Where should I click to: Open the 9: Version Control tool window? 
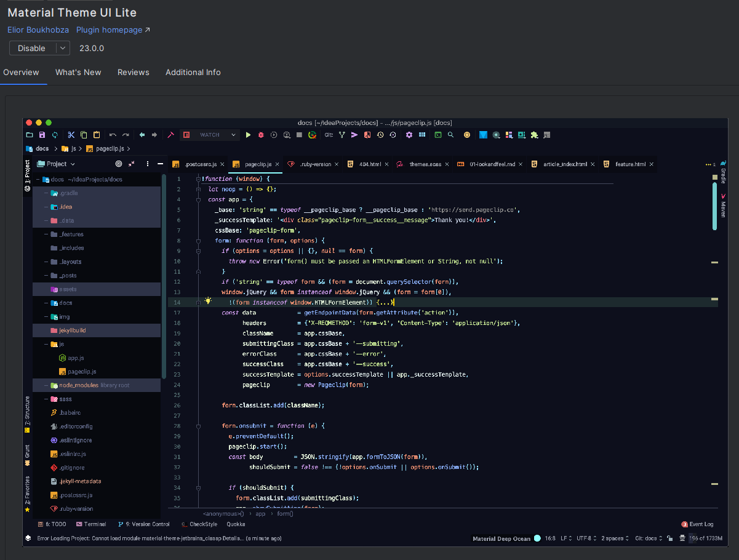pos(143,524)
